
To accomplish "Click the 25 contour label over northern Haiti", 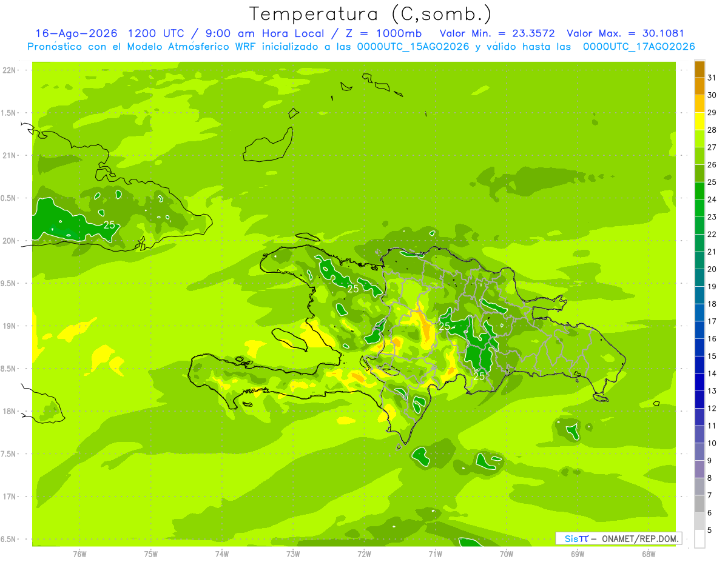I will [353, 289].
